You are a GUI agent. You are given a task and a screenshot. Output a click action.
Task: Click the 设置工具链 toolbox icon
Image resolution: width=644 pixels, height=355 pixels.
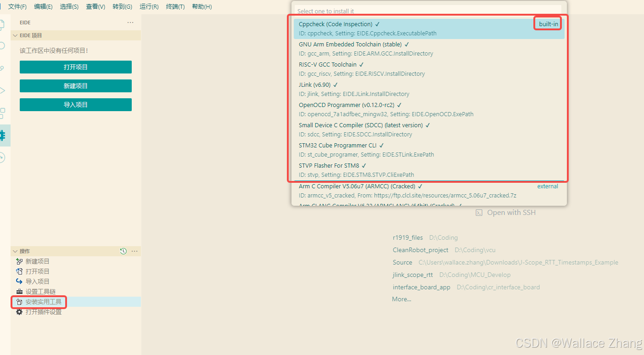click(x=19, y=292)
